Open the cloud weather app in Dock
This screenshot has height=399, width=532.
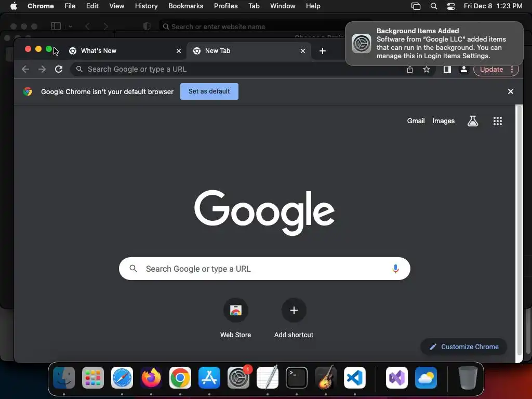tap(426, 378)
